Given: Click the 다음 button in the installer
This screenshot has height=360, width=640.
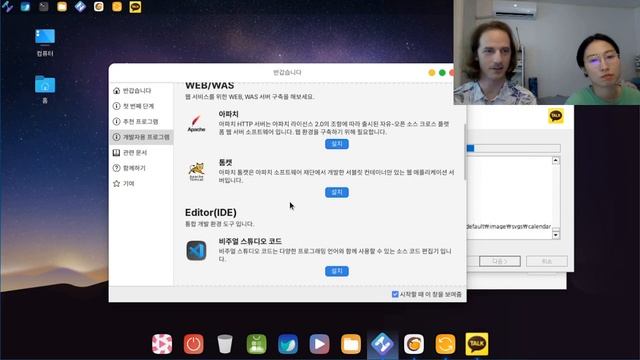Looking at the screenshot, I should 500,261.
